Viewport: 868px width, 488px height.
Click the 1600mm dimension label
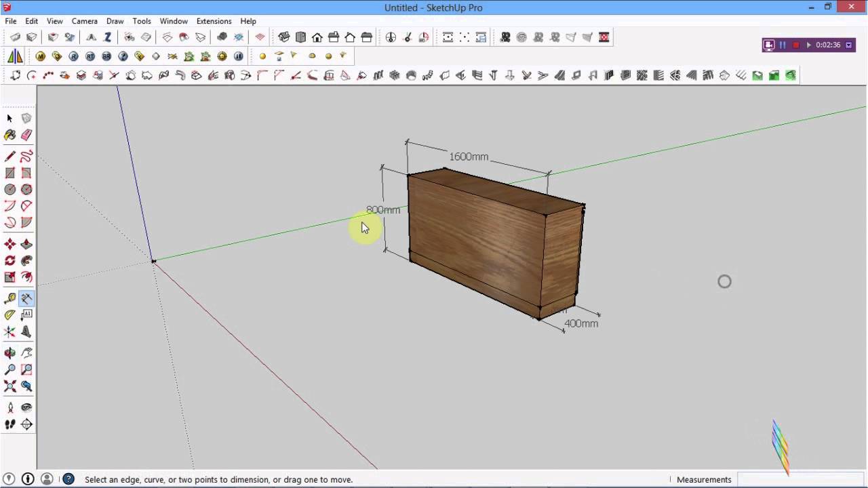pos(469,157)
